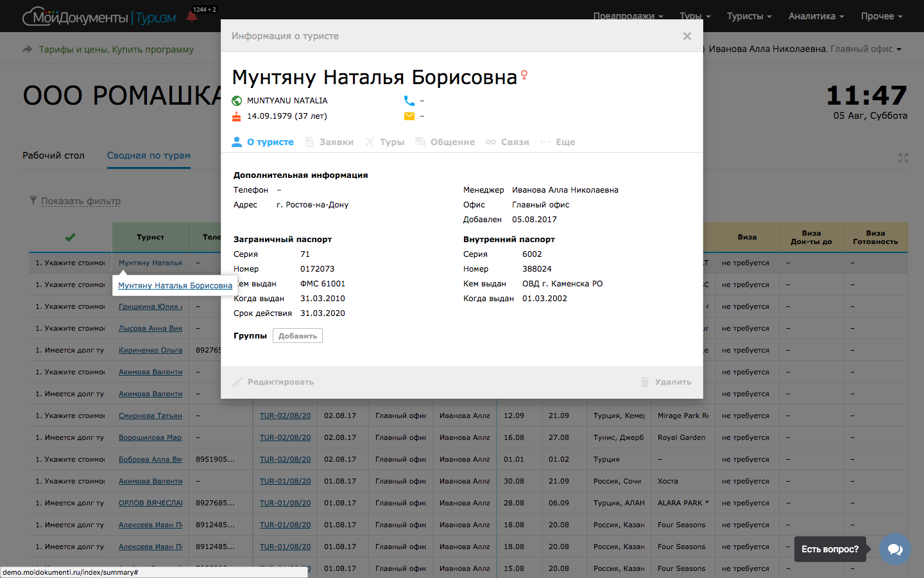This screenshot has height=578, width=924.
Task: Click the blue phone icon
Action: (x=409, y=101)
